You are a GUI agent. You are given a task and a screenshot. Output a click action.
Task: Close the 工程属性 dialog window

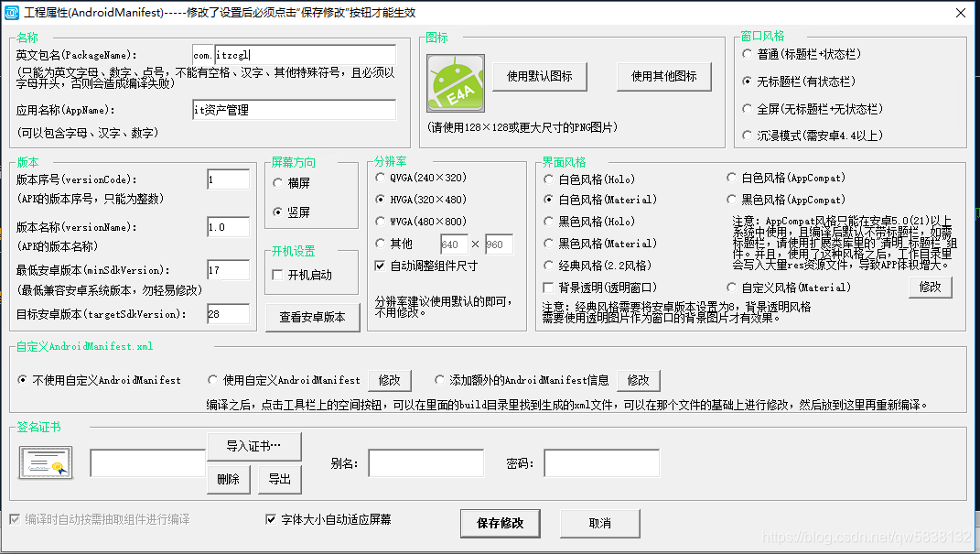(961, 13)
